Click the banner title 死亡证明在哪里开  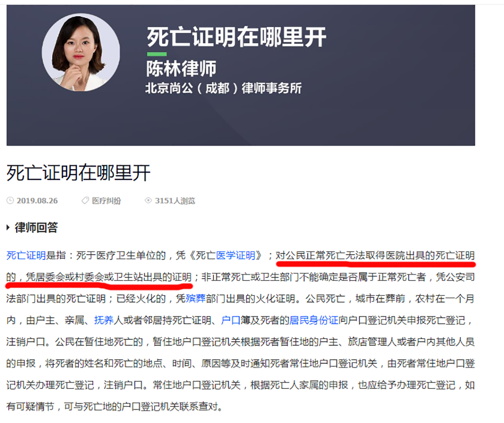pos(237,37)
